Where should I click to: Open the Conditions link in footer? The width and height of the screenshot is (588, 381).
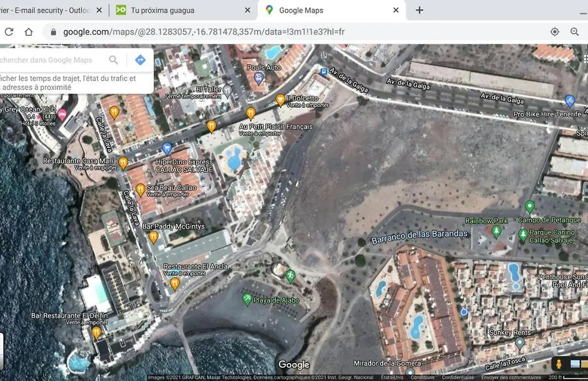click(x=422, y=377)
